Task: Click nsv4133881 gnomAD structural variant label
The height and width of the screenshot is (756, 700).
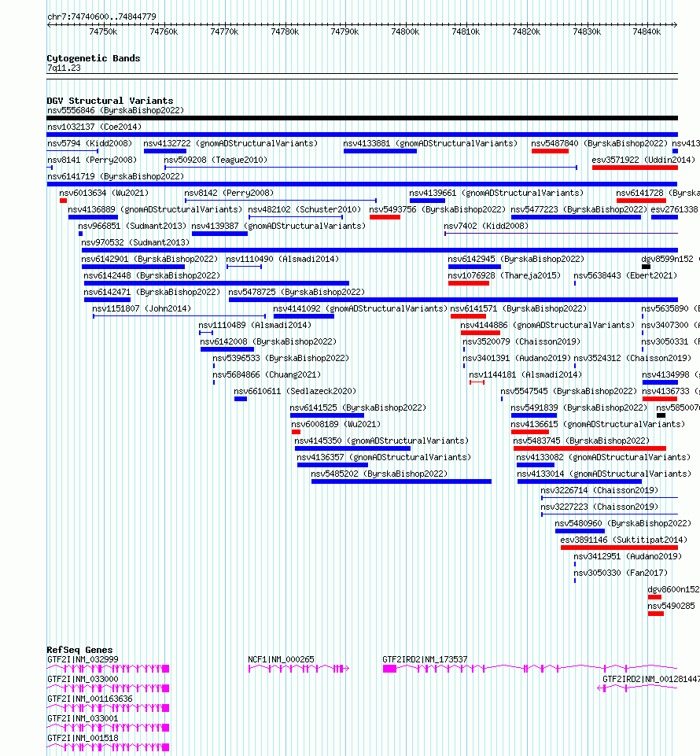Action: pos(430,143)
